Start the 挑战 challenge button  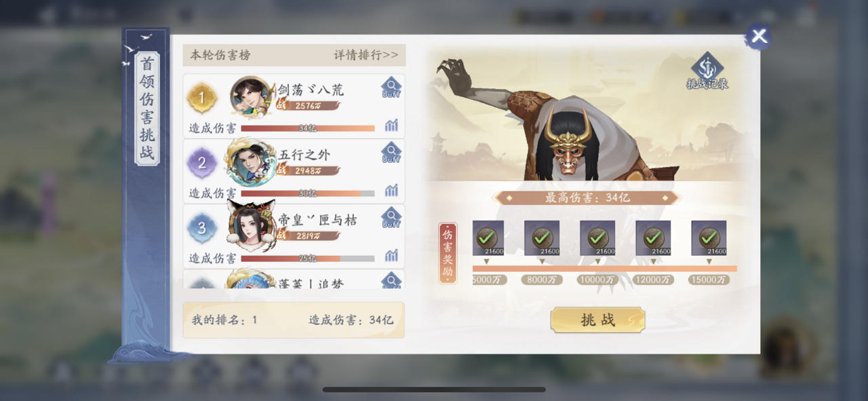tap(597, 320)
